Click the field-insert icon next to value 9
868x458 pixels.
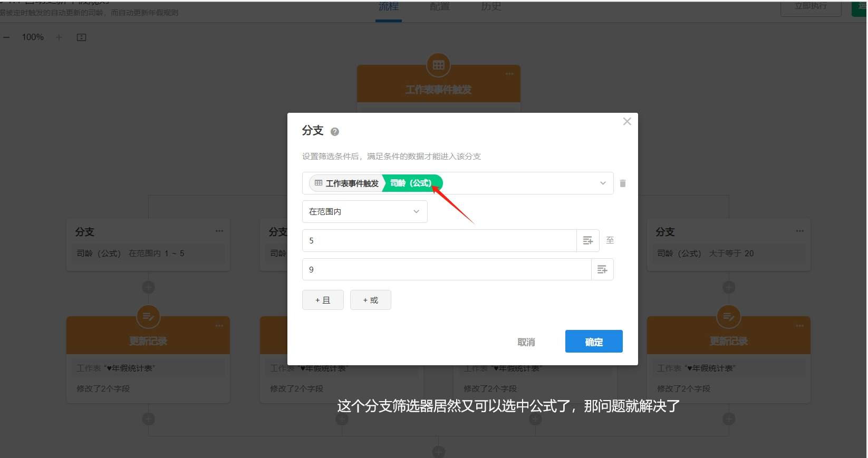[602, 270]
